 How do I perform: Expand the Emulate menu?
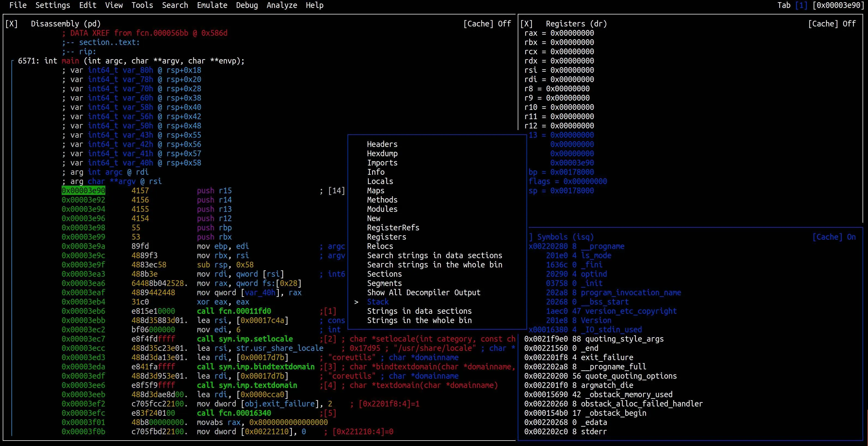pos(212,5)
